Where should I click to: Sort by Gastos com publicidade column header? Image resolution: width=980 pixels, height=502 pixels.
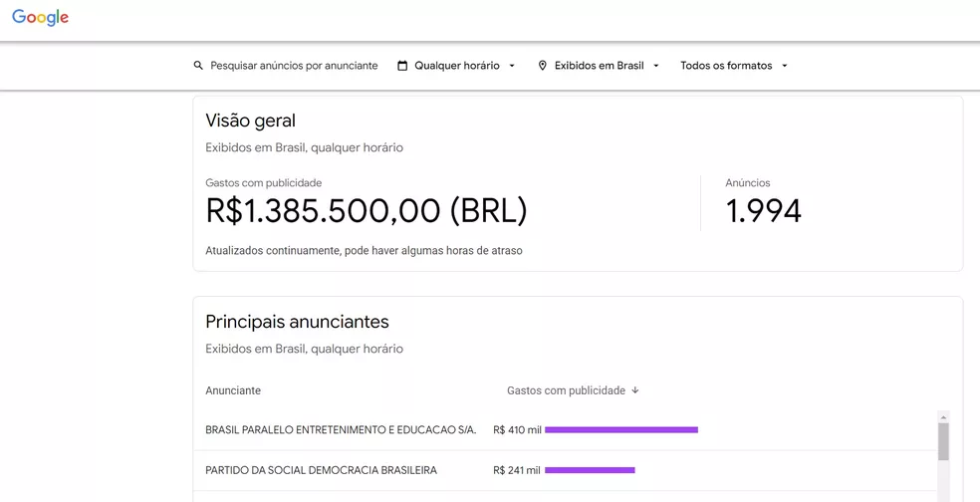point(566,390)
